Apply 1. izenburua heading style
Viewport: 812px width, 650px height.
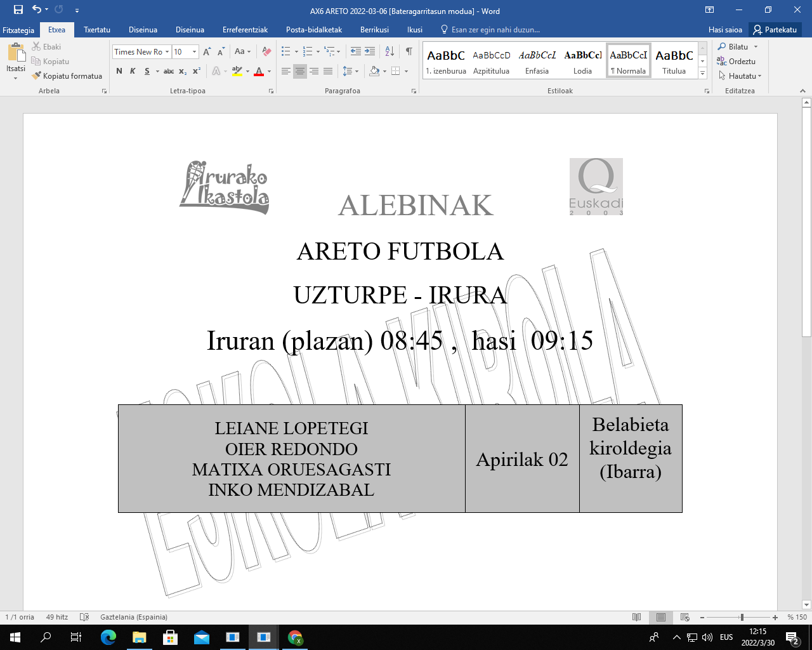[x=446, y=61]
